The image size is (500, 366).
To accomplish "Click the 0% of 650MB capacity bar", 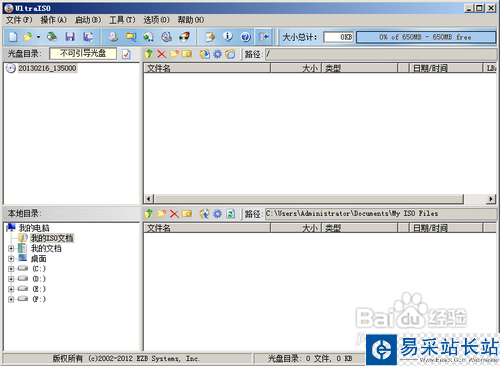I will [426, 37].
